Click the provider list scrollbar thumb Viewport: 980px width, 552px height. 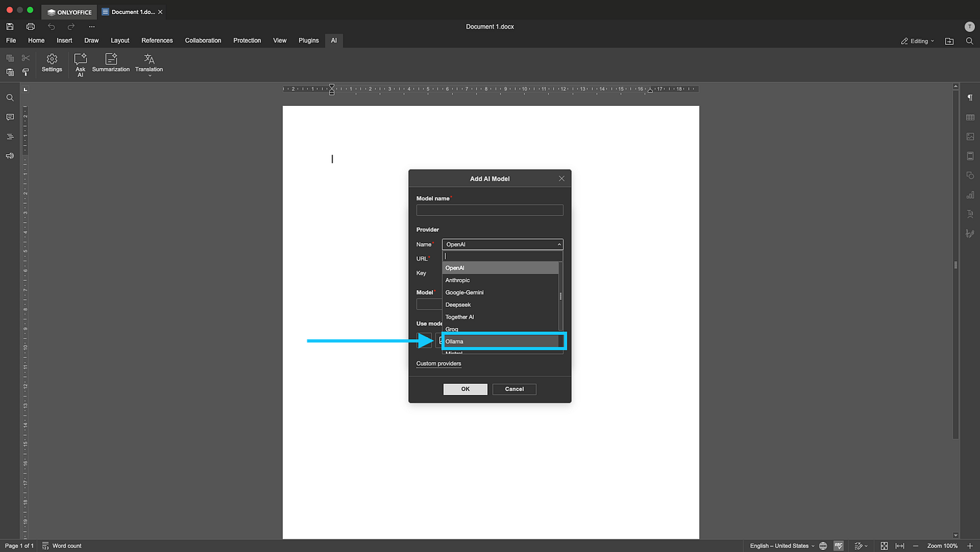561,296
